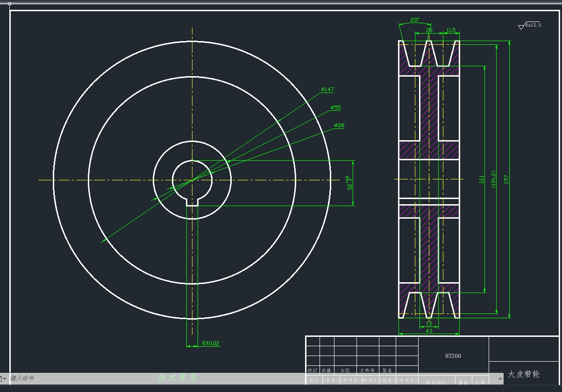Screen dimensions: 562x392
Task: Select the ø28 diameter dimension text
Action: tap(340, 125)
